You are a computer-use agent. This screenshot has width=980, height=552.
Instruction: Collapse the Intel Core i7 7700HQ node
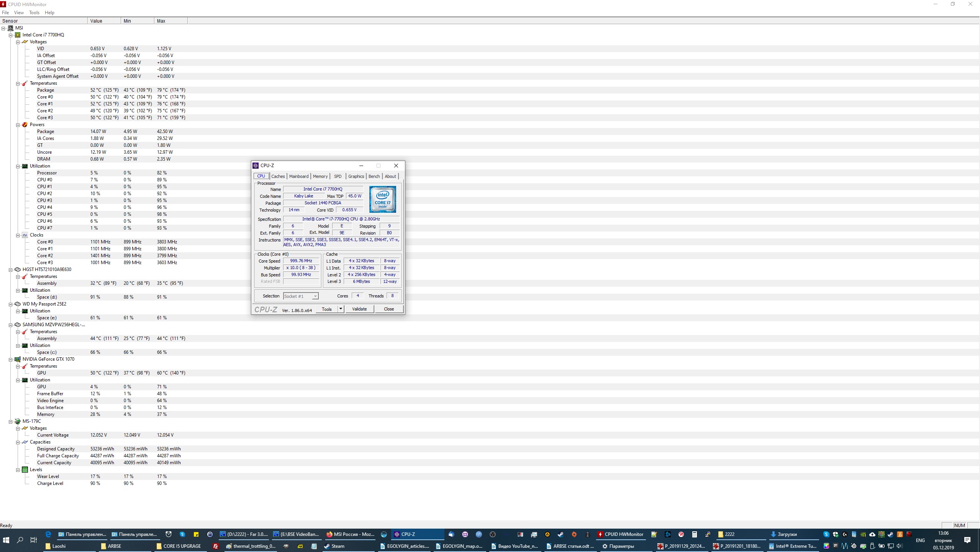click(11, 35)
